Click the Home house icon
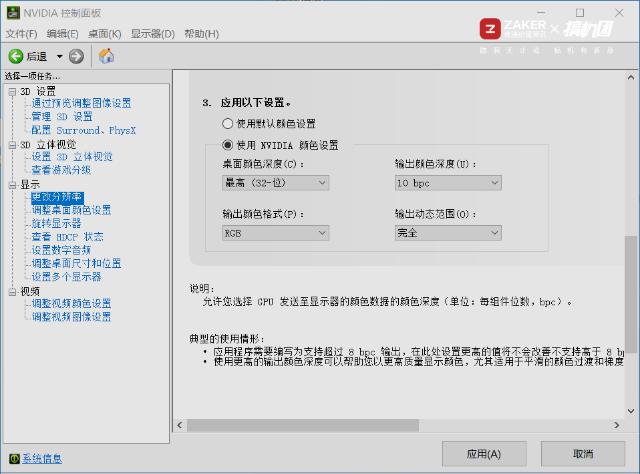The image size is (640, 474). tap(107, 56)
